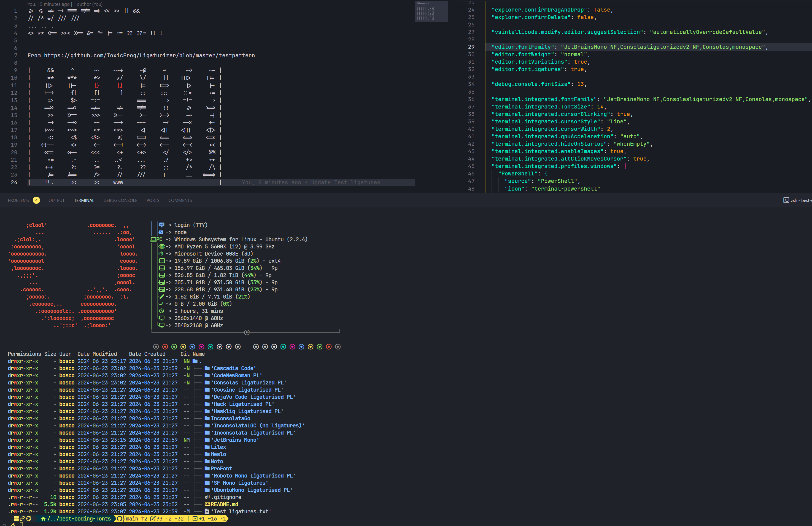Click the Windows logo in the prompt

tap(16, 519)
